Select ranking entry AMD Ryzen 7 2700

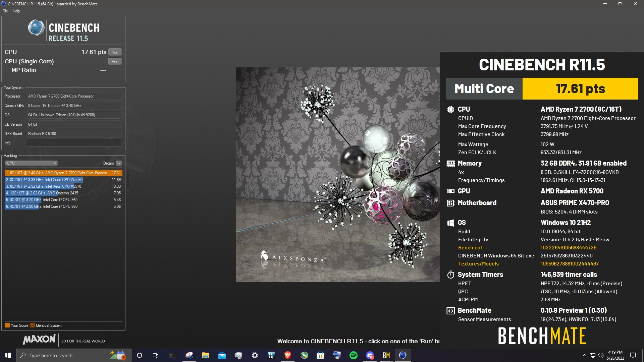[63, 173]
